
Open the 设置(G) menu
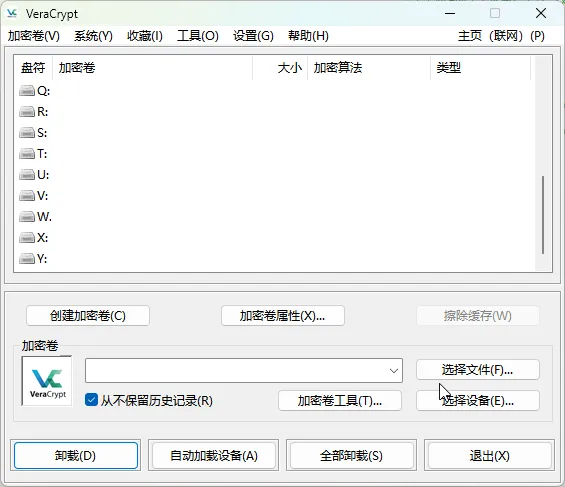point(253,36)
